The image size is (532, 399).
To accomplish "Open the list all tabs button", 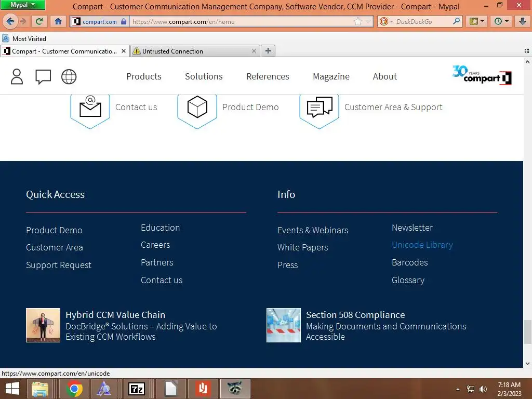I will (527, 51).
